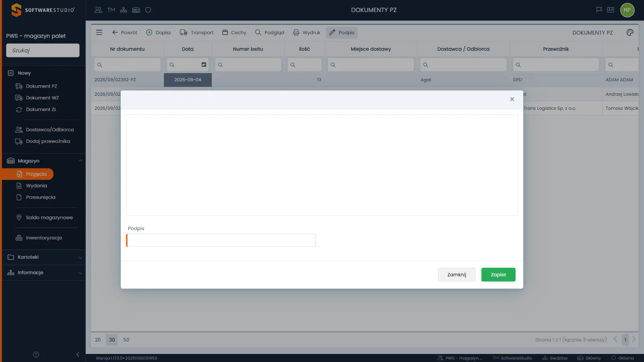Select Dokument WZ in the sidebar
Screen dimensions: 644x362
pos(42,98)
